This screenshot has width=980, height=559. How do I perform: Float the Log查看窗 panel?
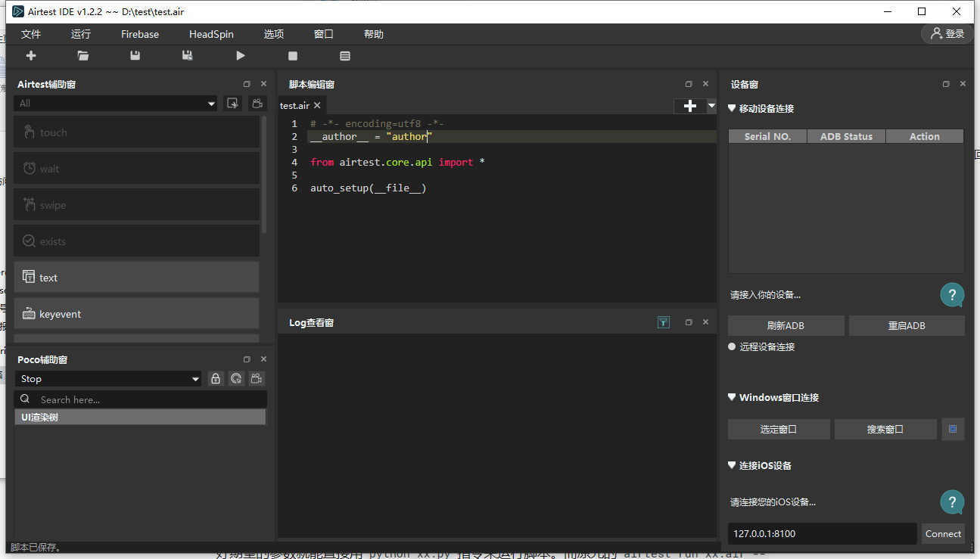coord(689,322)
